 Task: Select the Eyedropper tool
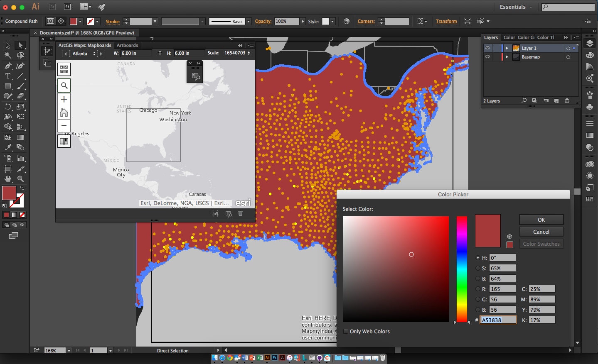coord(8,147)
